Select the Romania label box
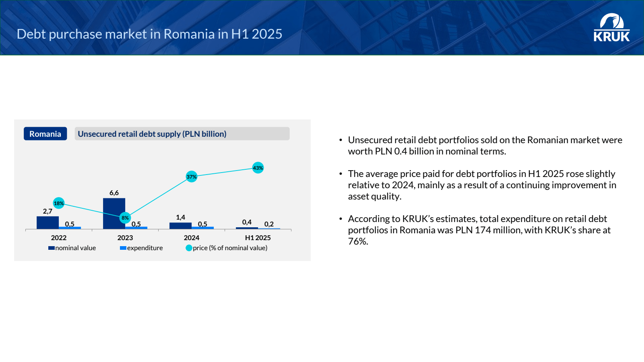 [x=45, y=134]
